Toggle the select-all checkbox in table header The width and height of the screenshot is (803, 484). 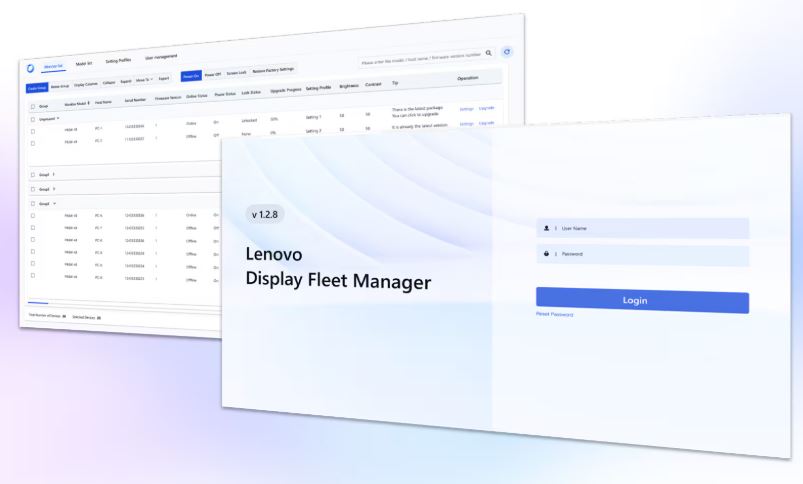pos(32,106)
